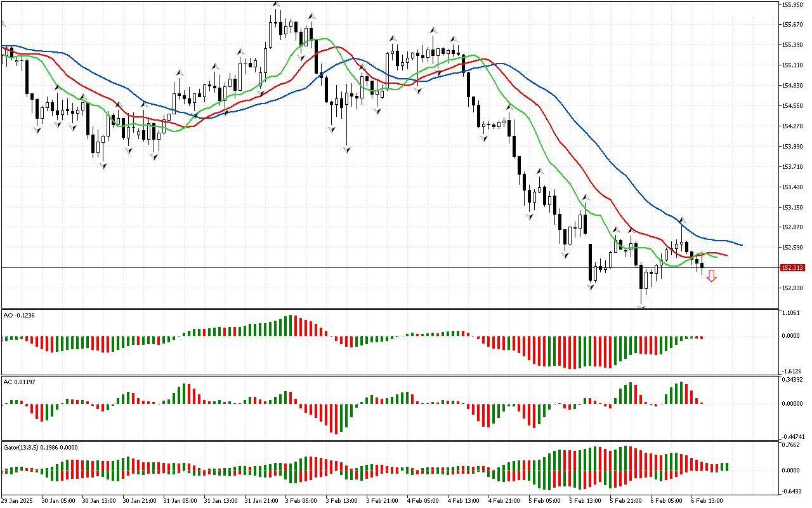Click the 3 Feb 21:00 time label

[381, 501]
